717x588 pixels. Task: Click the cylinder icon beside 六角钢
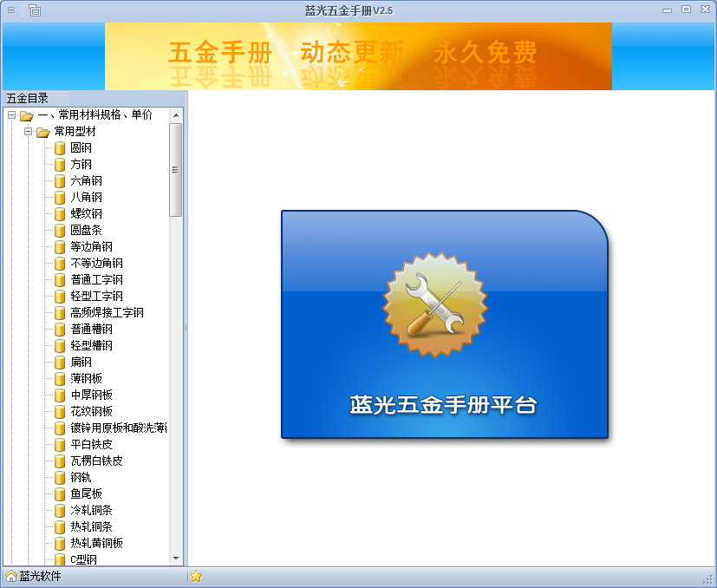click(60, 180)
